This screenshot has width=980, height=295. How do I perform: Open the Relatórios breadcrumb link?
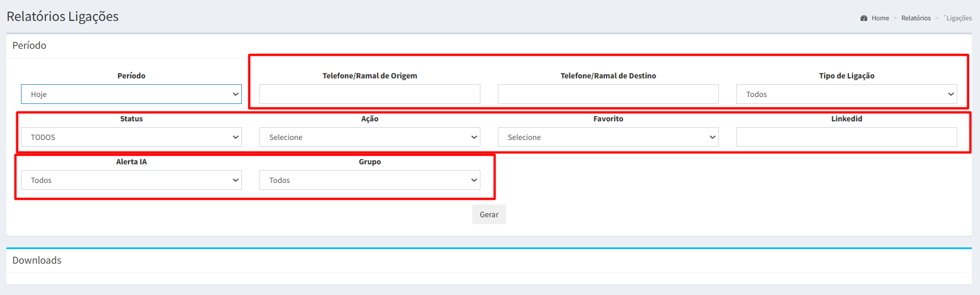(915, 18)
